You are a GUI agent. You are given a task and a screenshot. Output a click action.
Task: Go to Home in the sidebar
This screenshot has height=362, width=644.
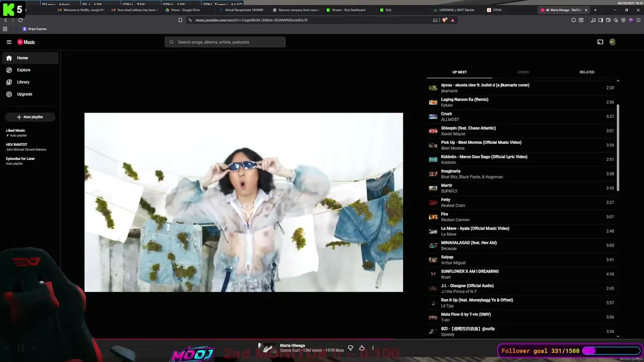tap(30, 58)
